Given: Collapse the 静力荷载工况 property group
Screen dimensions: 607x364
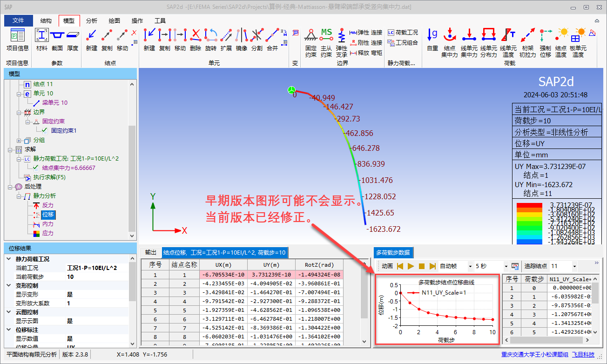Looking at the screenshot, I should [8, 259].
